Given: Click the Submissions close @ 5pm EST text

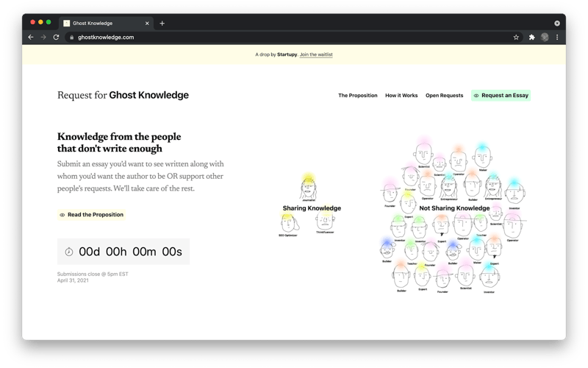Looking at the screenshot, I should 93,274.
